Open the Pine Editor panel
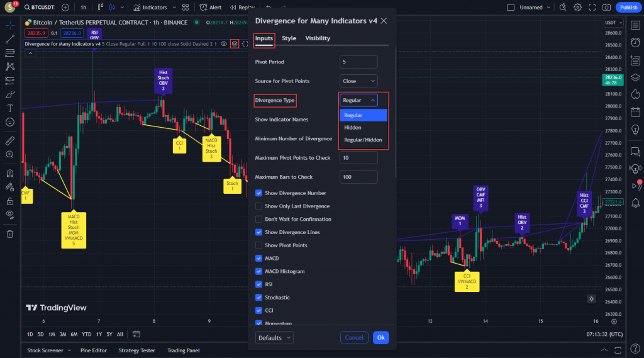644x358 pixels. tap(94, 350)
